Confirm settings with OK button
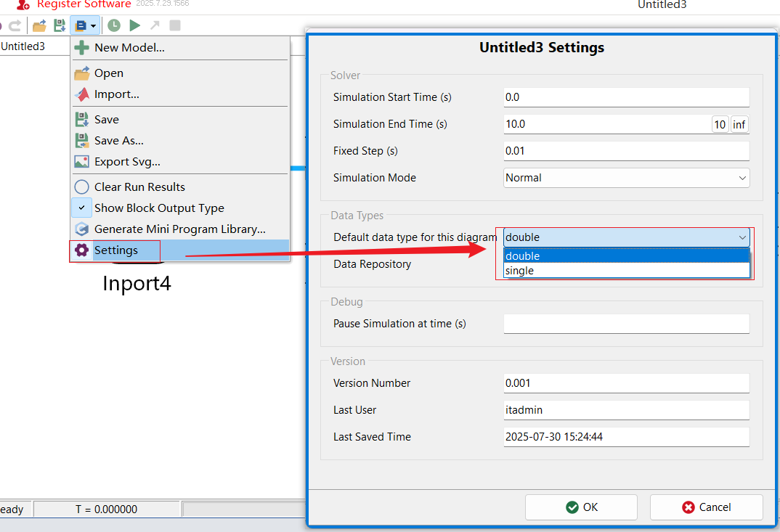The height and width of the screenshot is (532, 780). click(581, 507)
